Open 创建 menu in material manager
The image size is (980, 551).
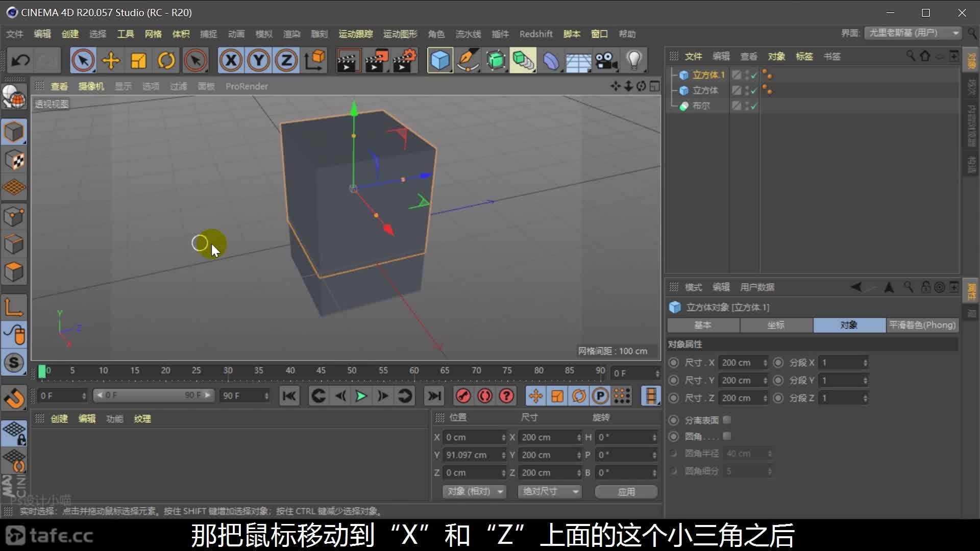point(59,419)
